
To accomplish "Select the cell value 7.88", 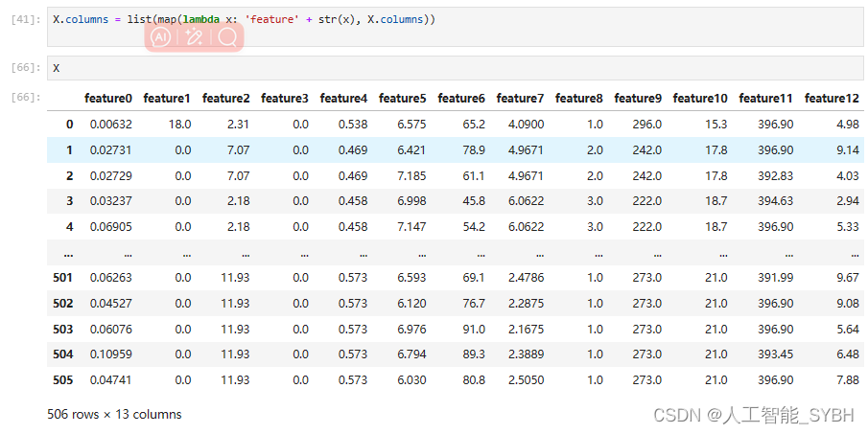I will tap(848, 379).
